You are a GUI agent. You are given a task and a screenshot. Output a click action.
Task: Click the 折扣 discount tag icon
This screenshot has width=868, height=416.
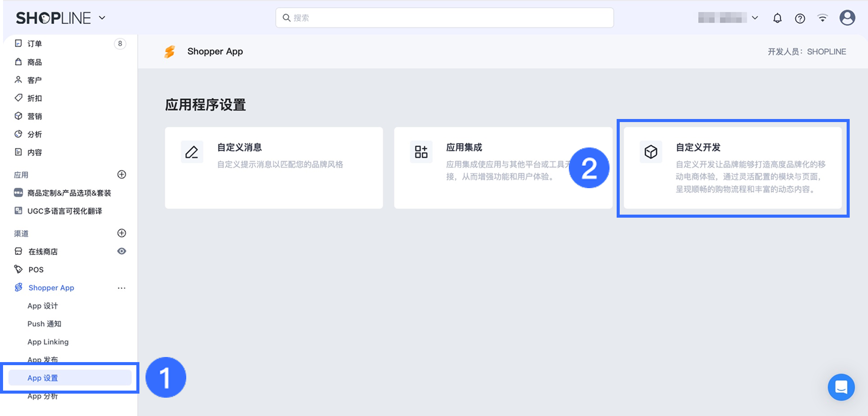(18, 98)
